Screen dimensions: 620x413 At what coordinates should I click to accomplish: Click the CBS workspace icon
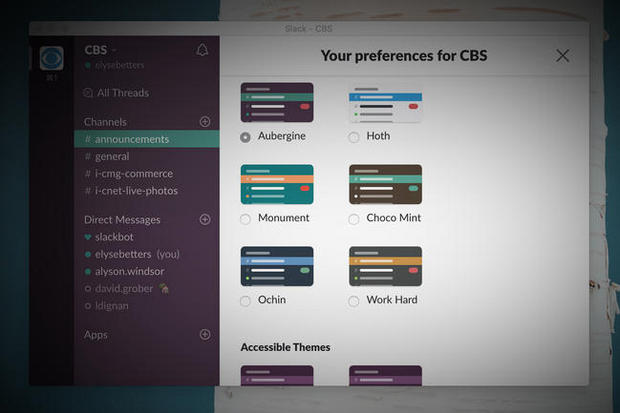52,59
